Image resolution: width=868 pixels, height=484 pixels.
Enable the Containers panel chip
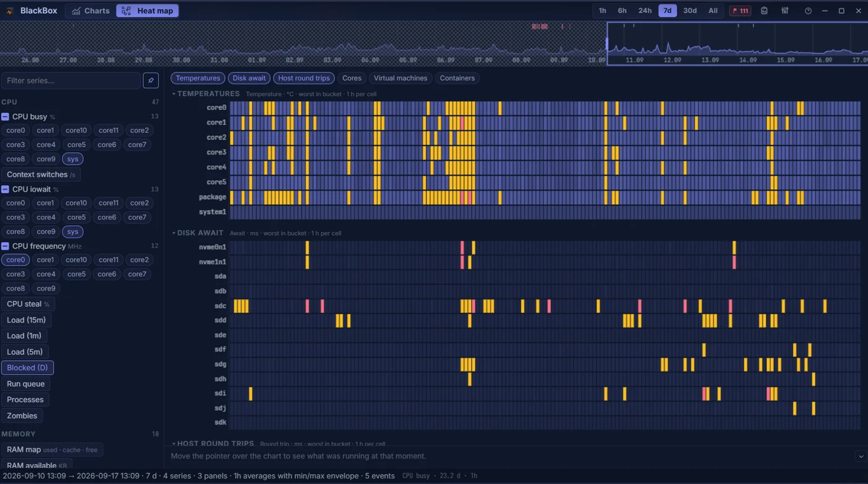458,78
